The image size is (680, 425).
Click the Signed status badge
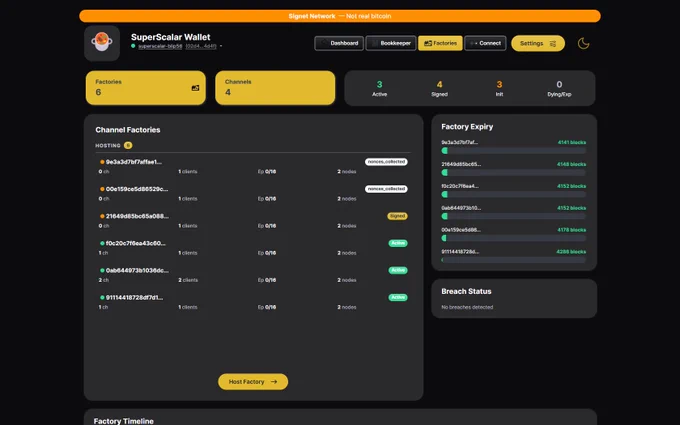click(x=397, y=216)
